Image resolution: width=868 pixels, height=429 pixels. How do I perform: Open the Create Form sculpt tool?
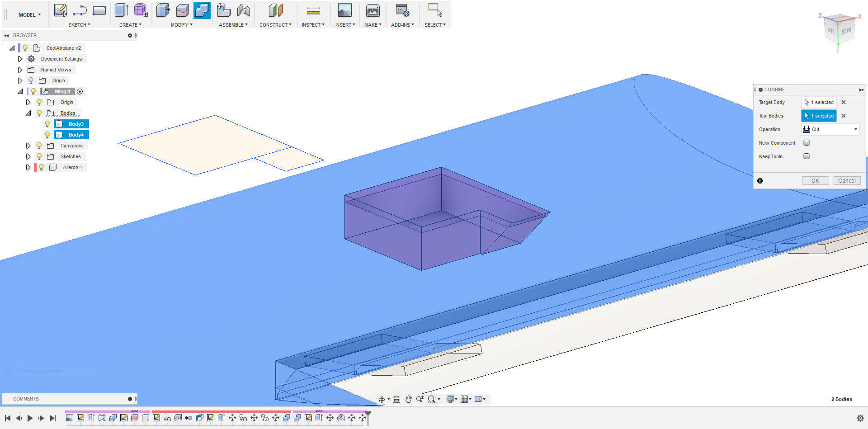(x=141, y=10)
